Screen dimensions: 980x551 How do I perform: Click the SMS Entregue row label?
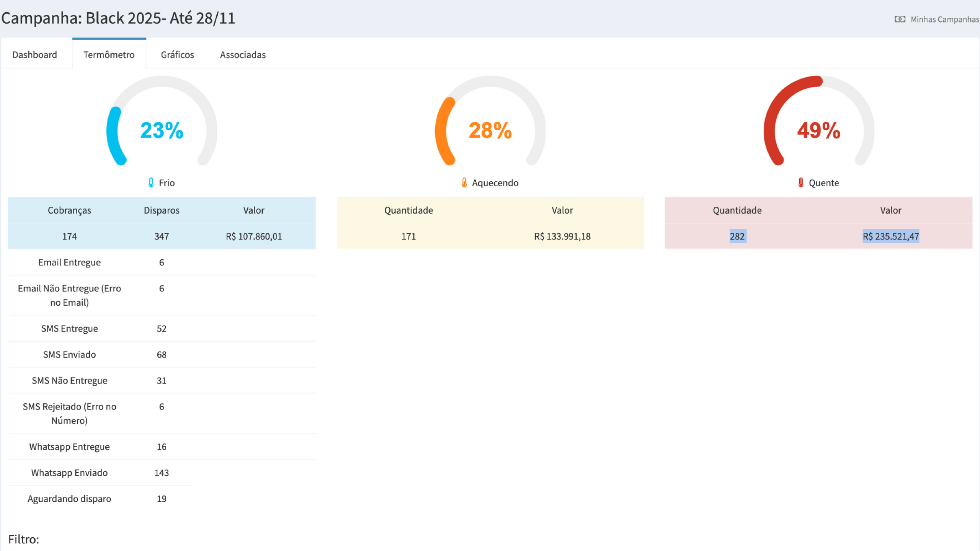pyautogui.click(x=69, y=328)
